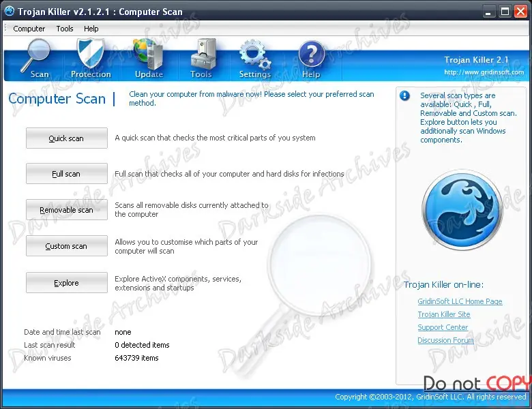Start a Full scan
This screenshot has height=409, width=532.
point(67,174)
